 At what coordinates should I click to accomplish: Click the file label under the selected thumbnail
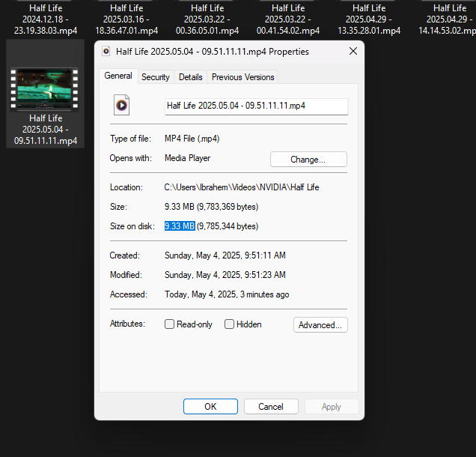pyautogui.click(x=46, y=130)
